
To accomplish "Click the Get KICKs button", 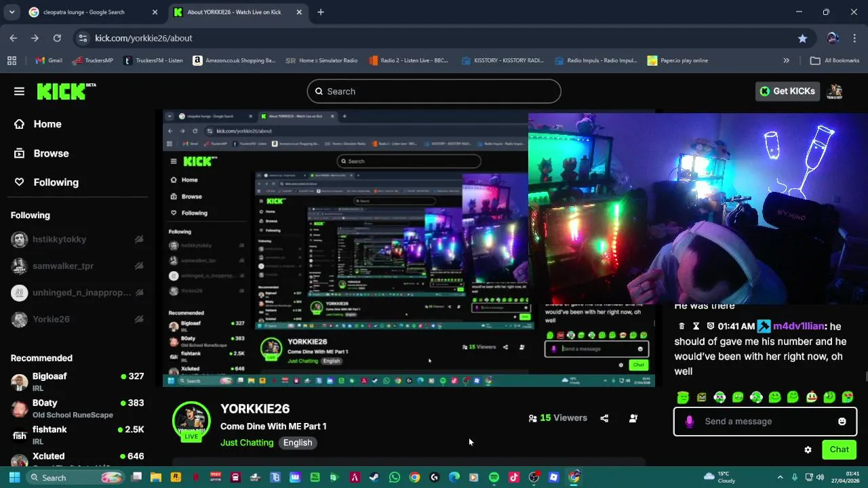I will [787, 91].
